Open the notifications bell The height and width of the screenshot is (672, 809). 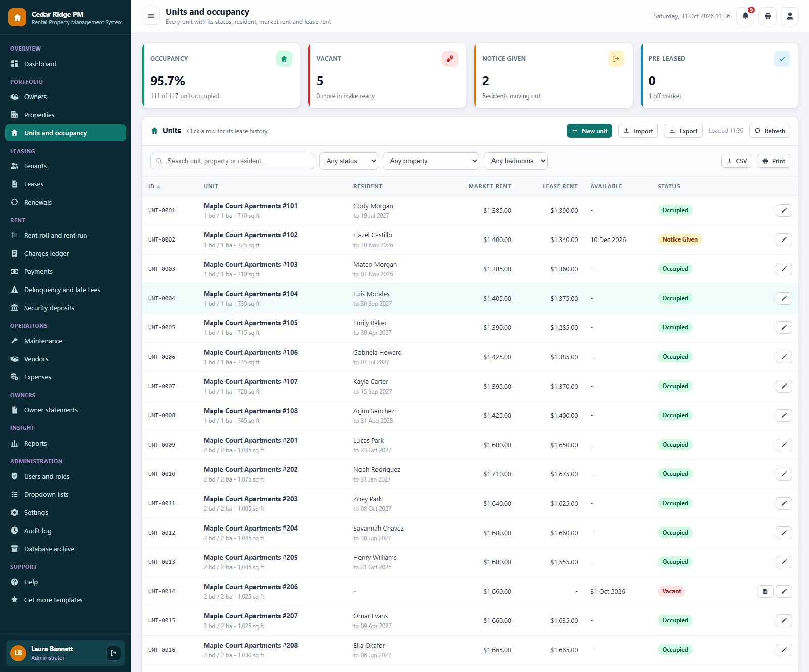point(745,16)
